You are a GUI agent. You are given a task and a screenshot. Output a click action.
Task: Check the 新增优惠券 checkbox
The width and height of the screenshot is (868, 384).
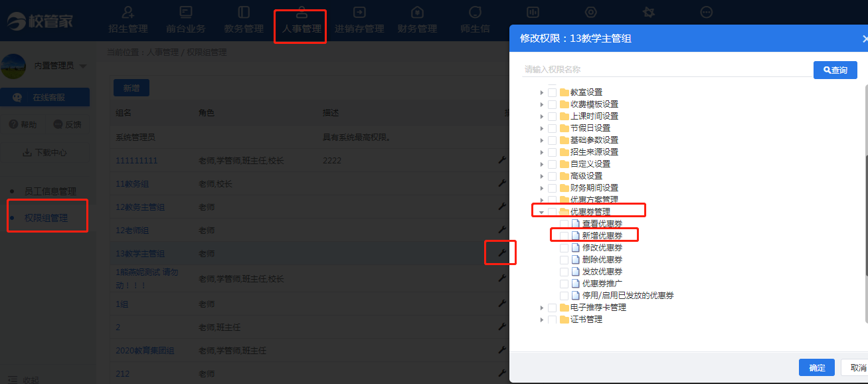pyautogui.click(x=564, y=236)
